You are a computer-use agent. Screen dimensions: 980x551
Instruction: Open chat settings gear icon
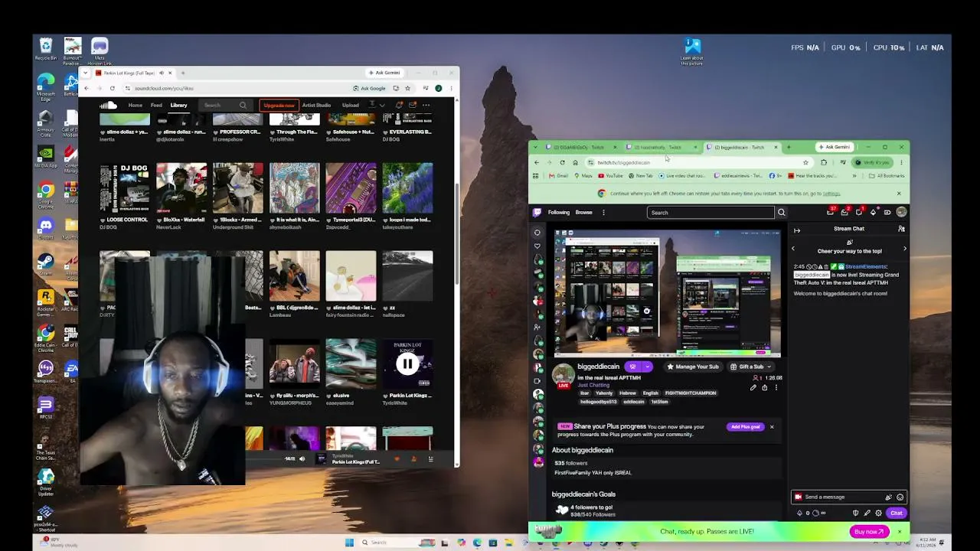[x=878, y=513]
